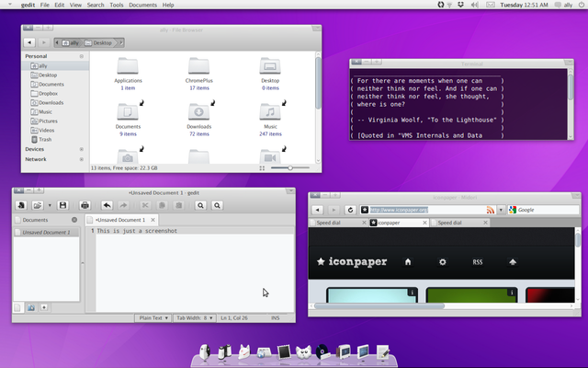Collapse Personal section in File Browser sidebar

(82, 56)
